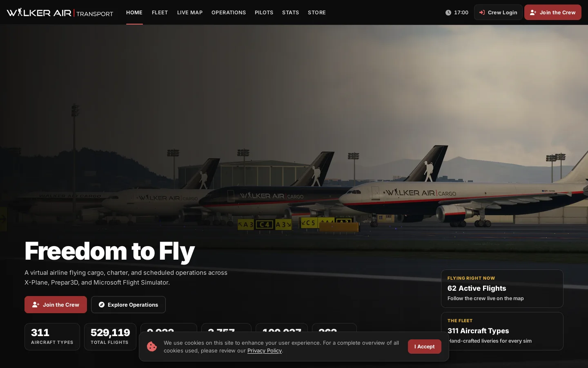Open the Home nav tab

point(134,13)
